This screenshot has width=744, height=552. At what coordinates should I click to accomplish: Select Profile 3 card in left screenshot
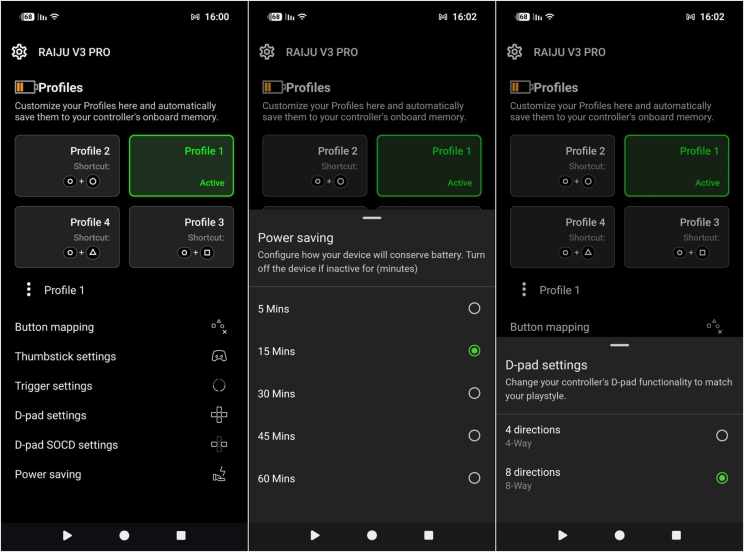[x=181, y=237]
